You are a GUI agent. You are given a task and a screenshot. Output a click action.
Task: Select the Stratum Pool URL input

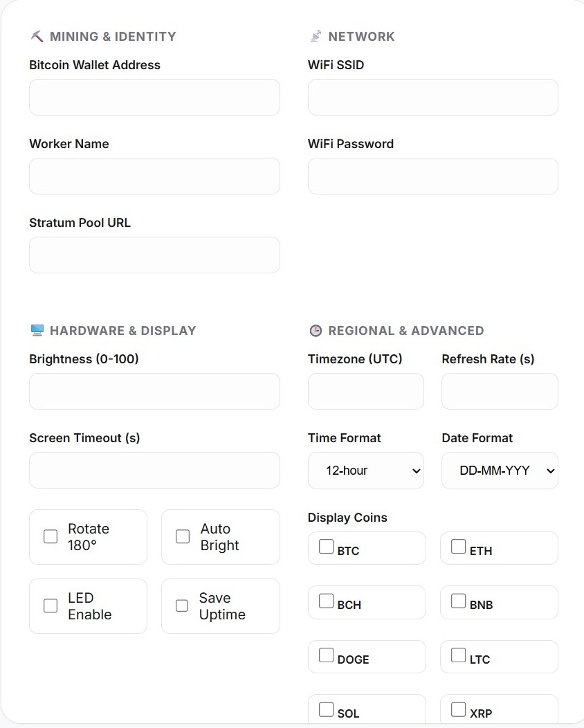(x=154, y=255)
